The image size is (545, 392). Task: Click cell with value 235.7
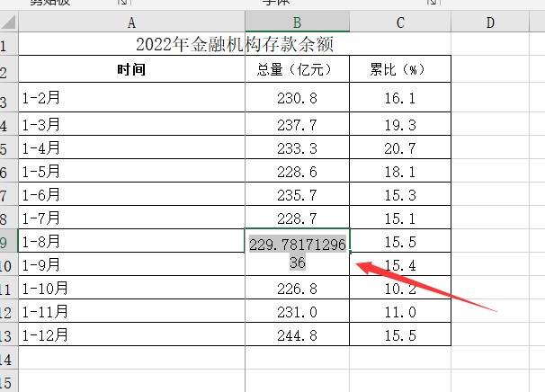coord(297,194)
